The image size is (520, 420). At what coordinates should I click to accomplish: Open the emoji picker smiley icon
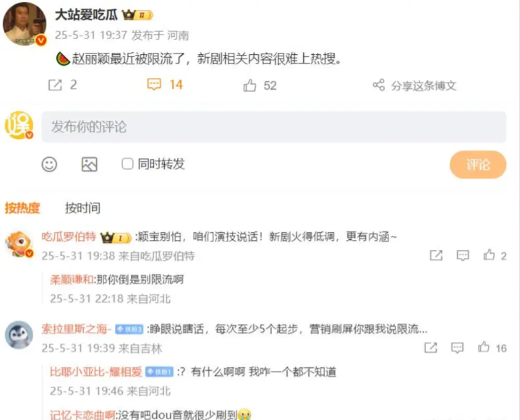point(49,164)
